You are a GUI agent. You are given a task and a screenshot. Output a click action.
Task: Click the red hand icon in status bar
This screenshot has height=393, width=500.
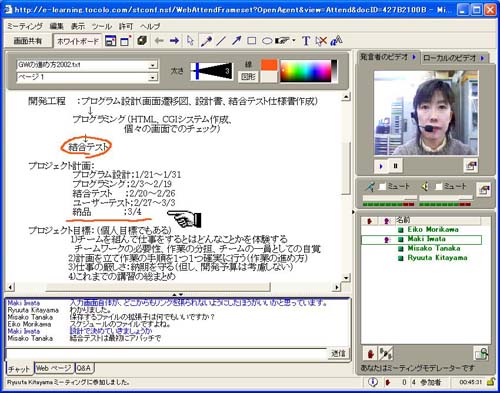pos(387,382)
